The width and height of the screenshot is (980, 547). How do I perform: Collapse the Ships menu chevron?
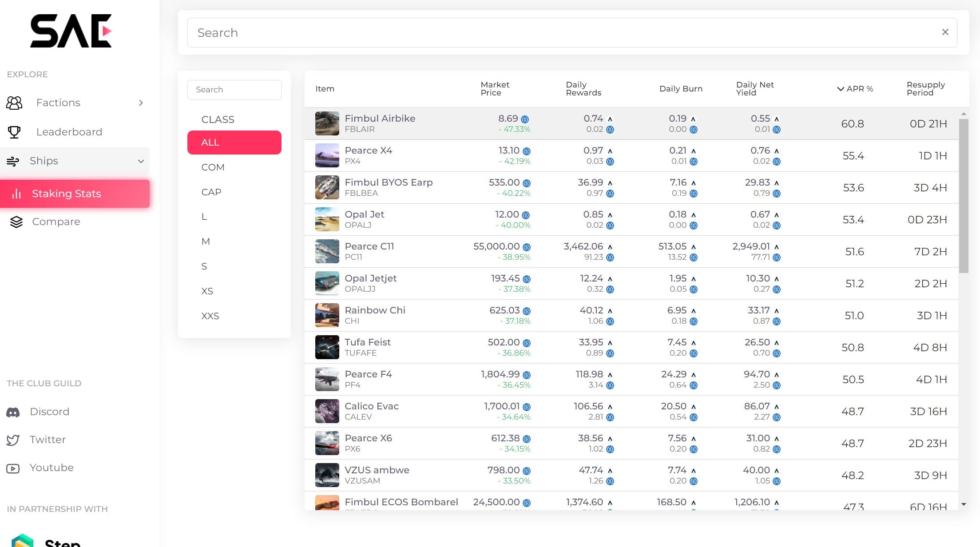[x=141, y=161]
